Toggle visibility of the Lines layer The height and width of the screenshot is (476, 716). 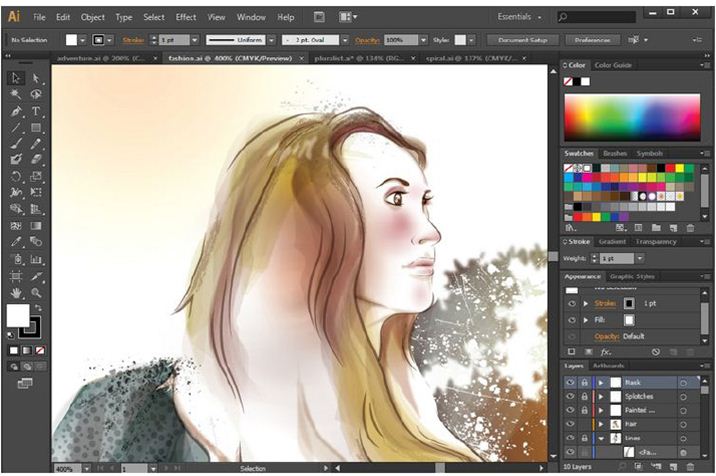click(570, 438)
